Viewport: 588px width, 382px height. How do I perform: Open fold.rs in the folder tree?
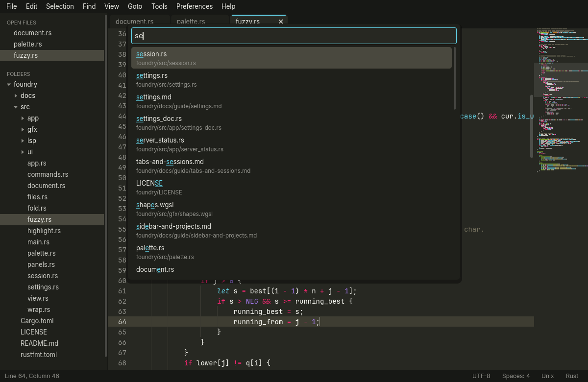52,208
